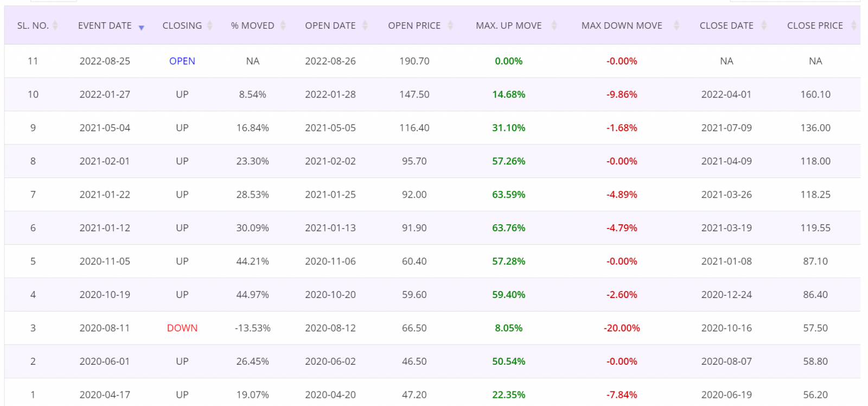Image resolution: width=868 pixels, height=406 pixels.
Task: Click the CLOSE DATE sort arrows
Action: 764,26
